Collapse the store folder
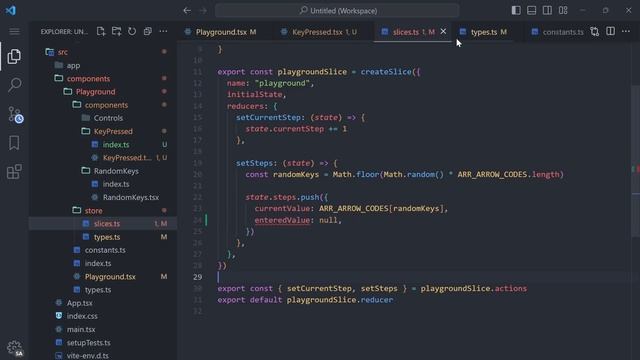 pyautogui.click(x=93, y=210)
